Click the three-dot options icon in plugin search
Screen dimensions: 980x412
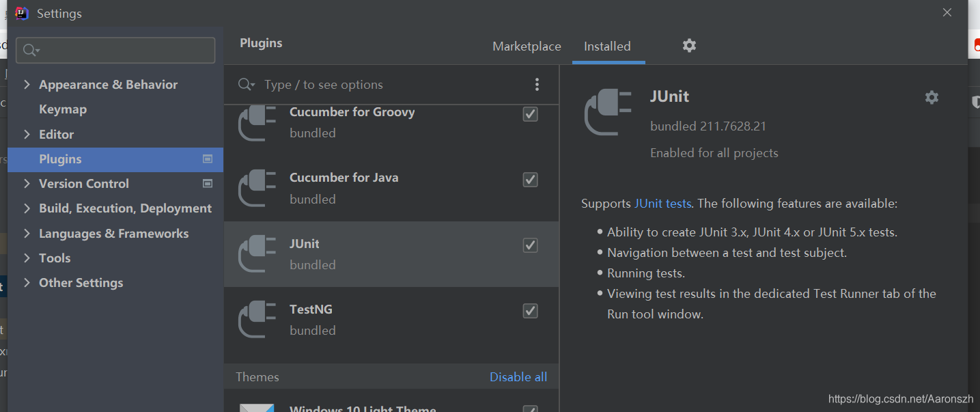tap(537, 84)
